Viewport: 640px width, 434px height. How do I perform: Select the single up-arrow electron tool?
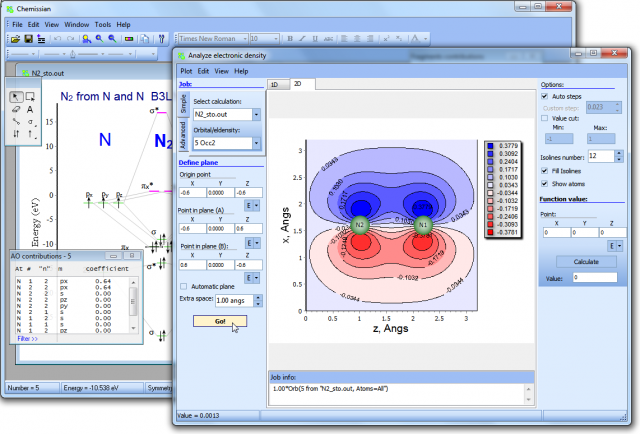click(x=31, y=134)
